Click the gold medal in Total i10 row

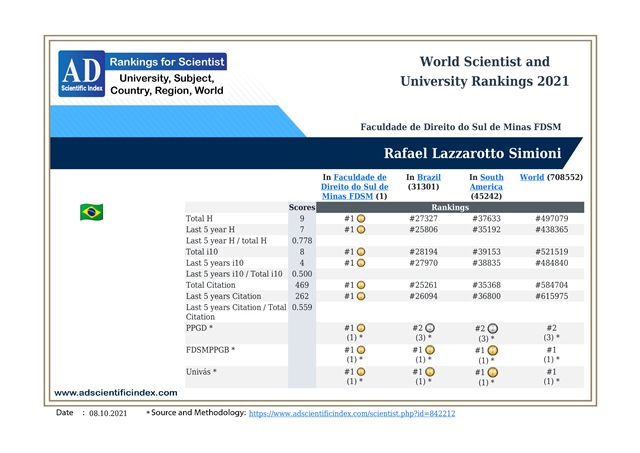pyautogui.click(x=361, y=252)
